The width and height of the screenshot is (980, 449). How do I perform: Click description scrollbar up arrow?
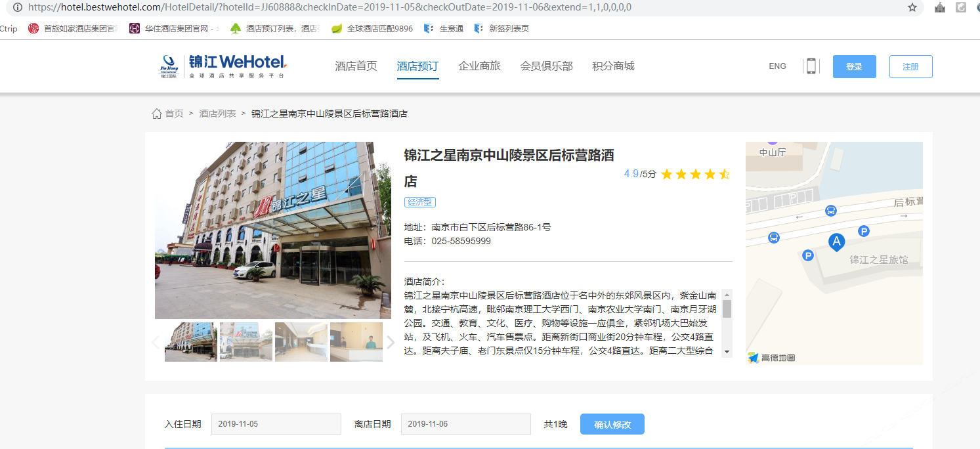[x=727, y=295]
